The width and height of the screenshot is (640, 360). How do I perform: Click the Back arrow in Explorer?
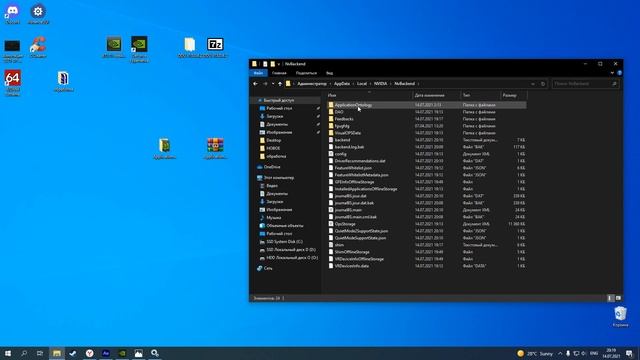[x=256, y=84]
